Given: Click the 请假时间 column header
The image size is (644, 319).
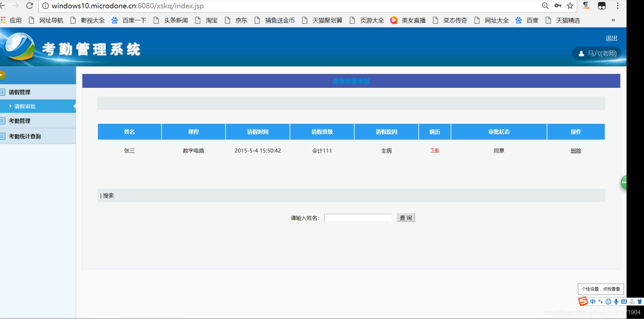Looking at the screenshot, I should pos(258,132).
